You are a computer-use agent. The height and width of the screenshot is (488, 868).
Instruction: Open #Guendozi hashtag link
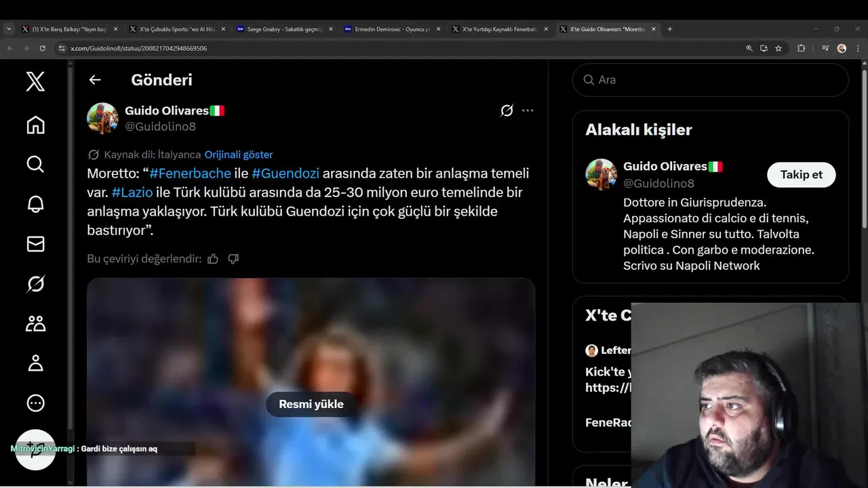coord(285,174)
